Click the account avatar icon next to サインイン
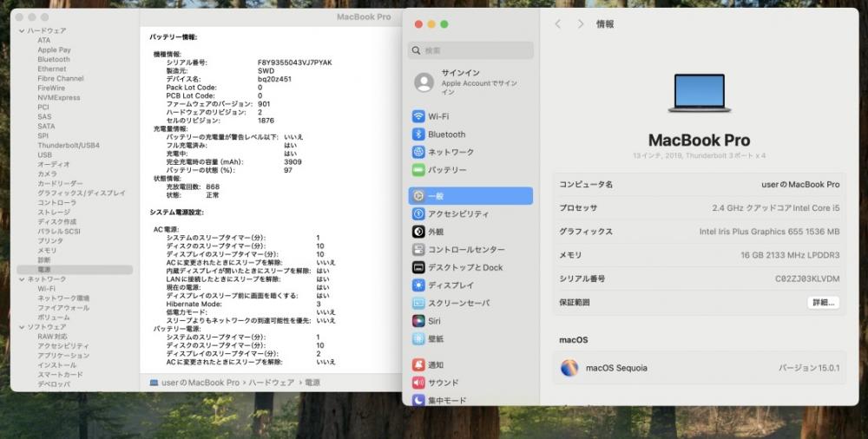 point(424,82)
